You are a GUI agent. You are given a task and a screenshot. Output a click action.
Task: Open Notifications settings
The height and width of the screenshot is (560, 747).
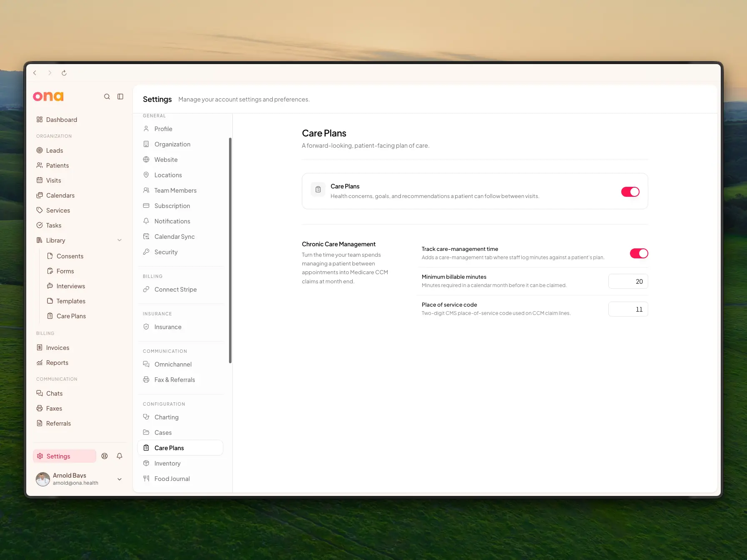(180, 221)
